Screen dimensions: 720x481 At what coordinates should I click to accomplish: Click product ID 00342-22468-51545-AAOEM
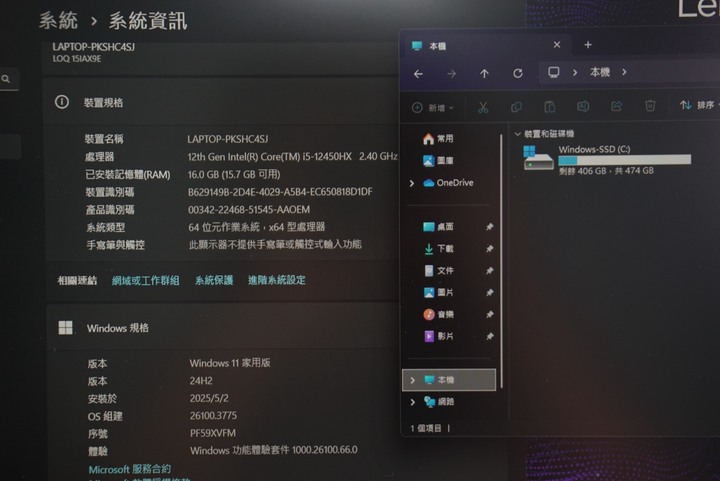click(x=249, y=210)
